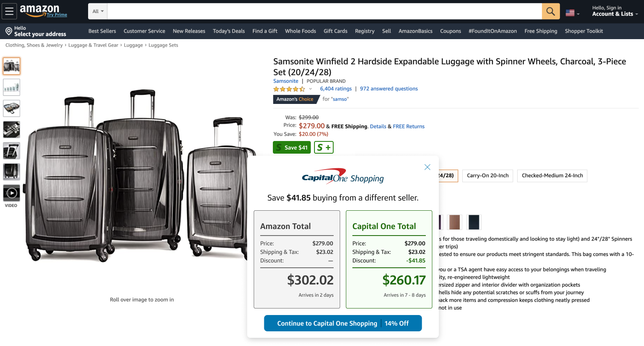644x346 pixels.
Task: Select Checked-Medium 24-Inch size option
Action: point(552,176)
